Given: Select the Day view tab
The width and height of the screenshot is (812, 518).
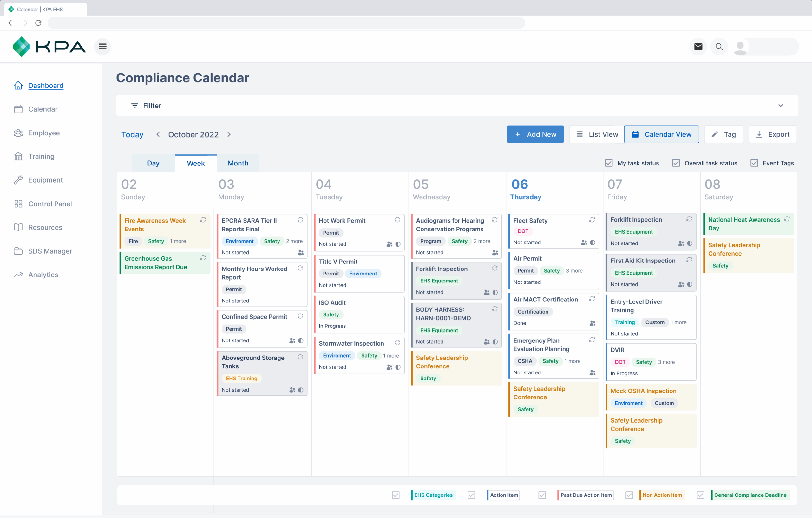Looking at the screenshot, I should tap(154, 163).
